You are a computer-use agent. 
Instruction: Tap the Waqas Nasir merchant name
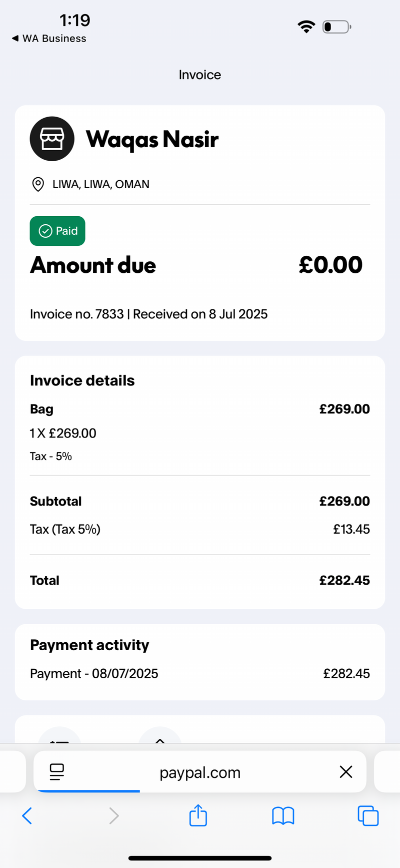(152, 139)
